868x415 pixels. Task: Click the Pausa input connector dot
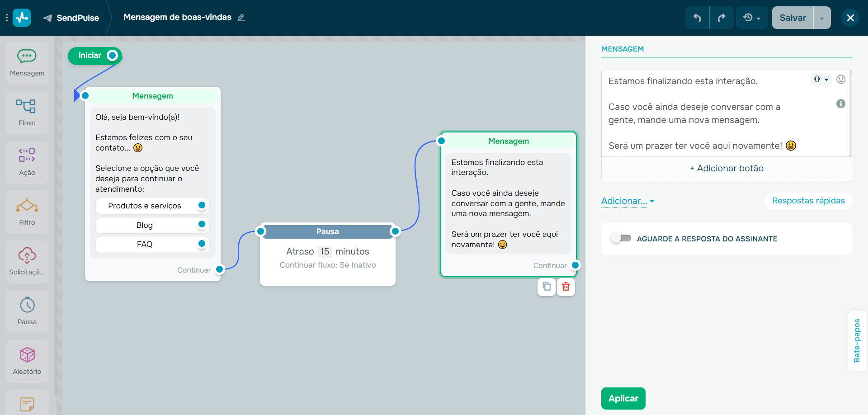click(260, 231)
